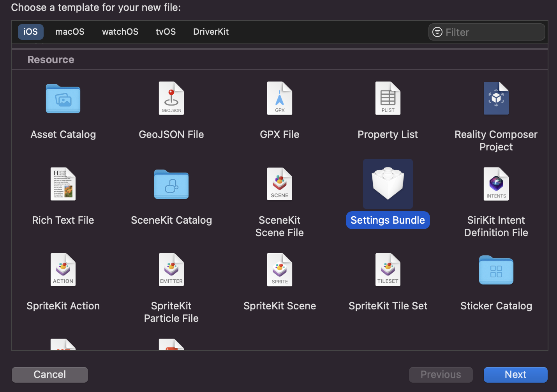Select the Settings Bundle brick icon

point(388,183)
